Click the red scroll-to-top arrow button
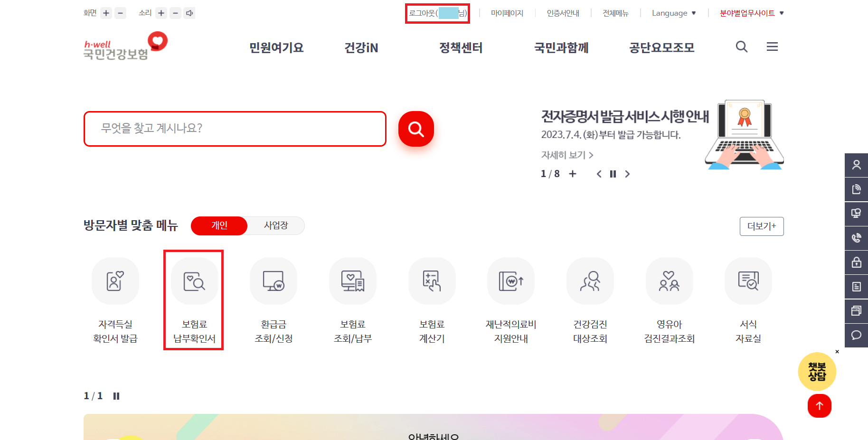868x440 pixels. pos(820,406)
